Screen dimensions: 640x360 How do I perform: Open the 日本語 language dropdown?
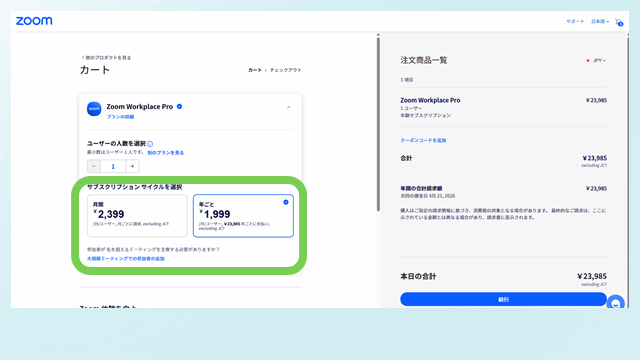coord(600,21)
